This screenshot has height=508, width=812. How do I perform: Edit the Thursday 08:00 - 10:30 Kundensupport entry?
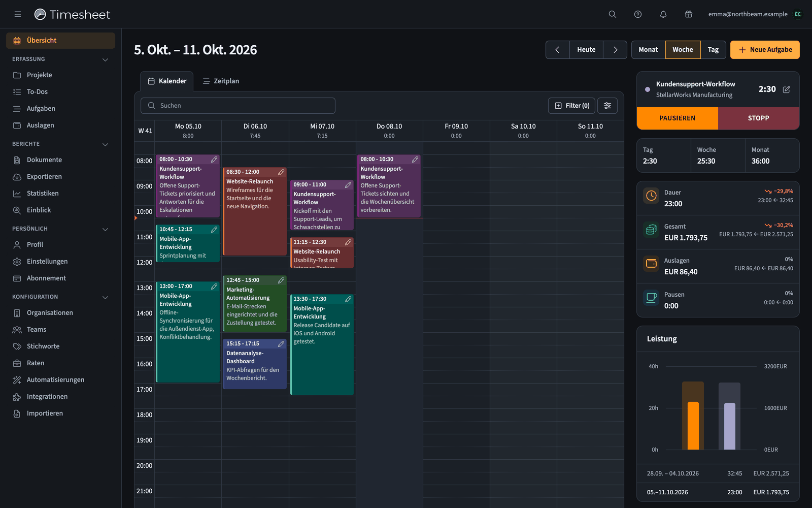(415, 160)
